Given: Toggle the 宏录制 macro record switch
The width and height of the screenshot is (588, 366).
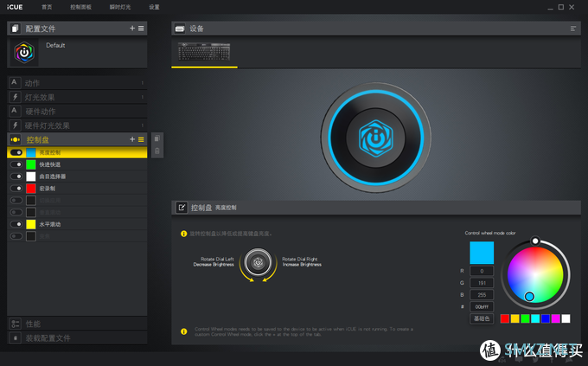Looking at the screenshot, I should 16,188.
